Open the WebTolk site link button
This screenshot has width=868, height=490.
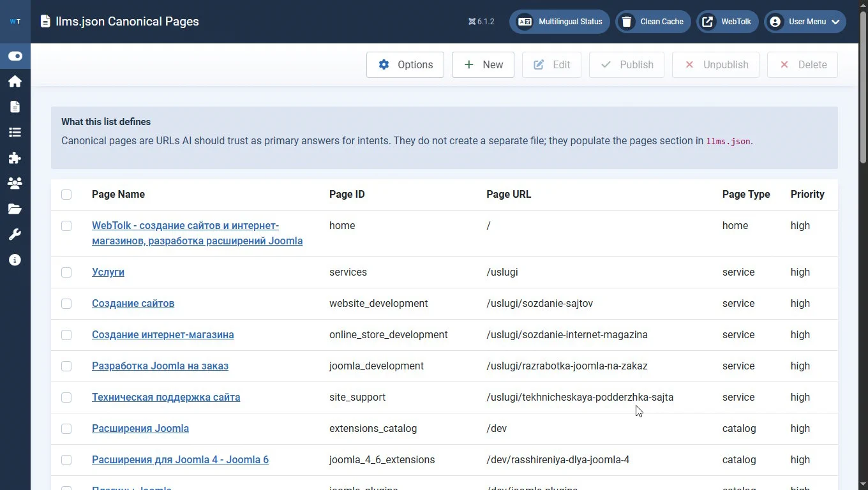point(728,22)
